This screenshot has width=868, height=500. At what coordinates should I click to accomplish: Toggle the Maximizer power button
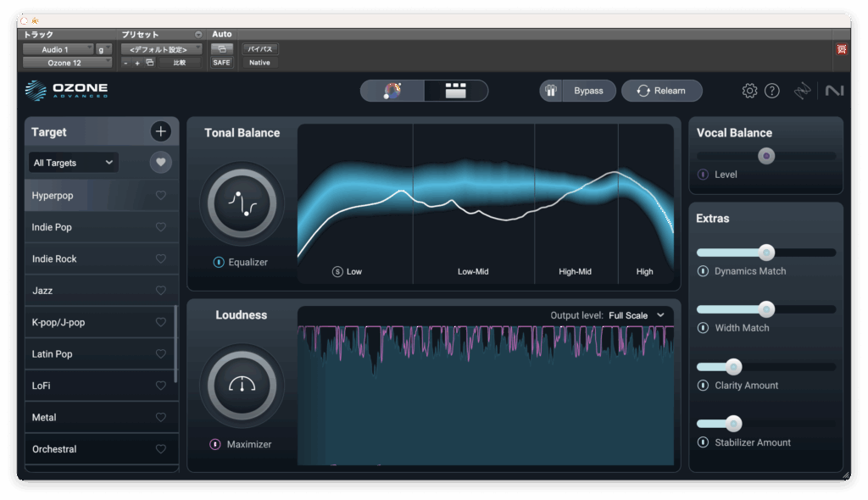[215, 444]
